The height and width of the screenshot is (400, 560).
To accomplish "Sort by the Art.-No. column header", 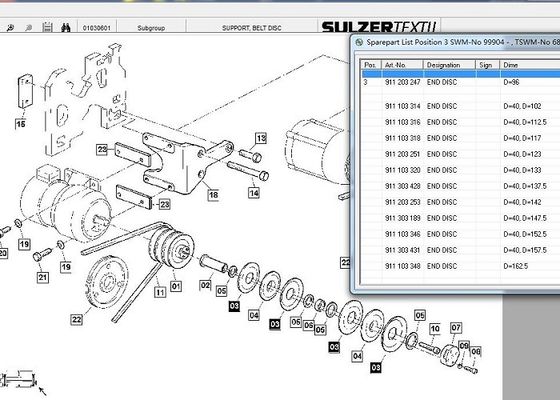I will 402,65.
